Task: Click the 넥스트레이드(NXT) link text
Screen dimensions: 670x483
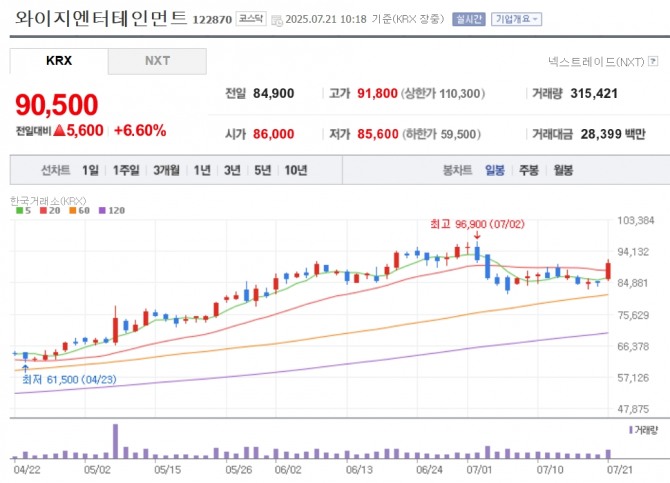Action: point(596,62)
